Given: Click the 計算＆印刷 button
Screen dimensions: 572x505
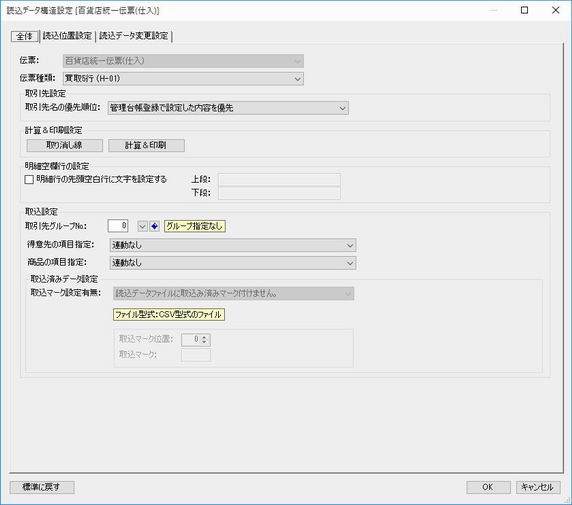Looking at the screenshot, I should click(146, 145).
